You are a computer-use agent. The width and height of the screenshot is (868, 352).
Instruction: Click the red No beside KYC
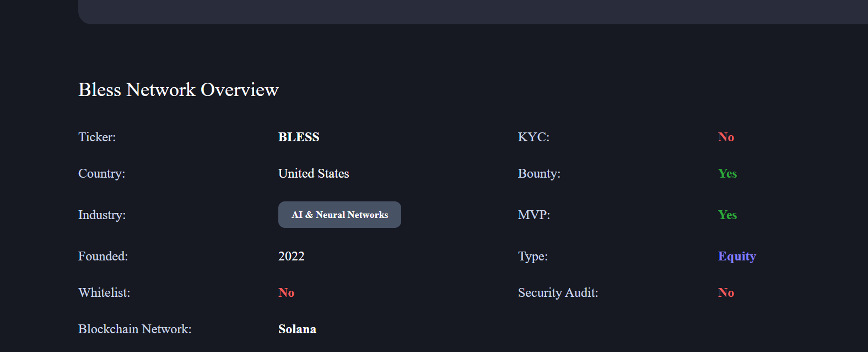726,137
